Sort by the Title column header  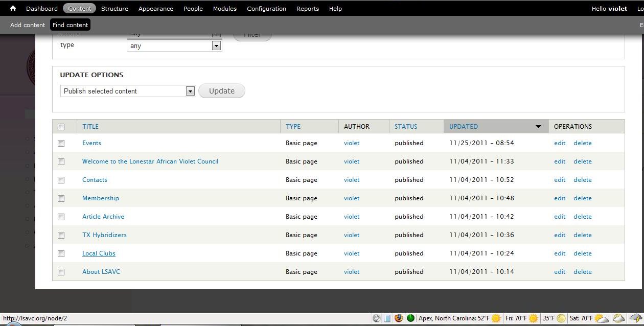90,126
